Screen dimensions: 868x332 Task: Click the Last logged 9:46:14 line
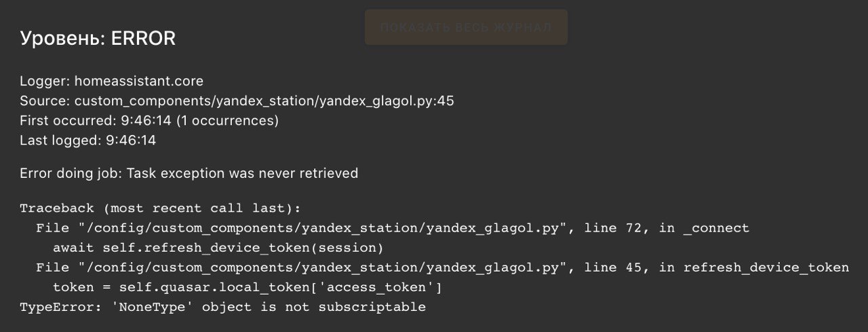(x=88, y=141)
